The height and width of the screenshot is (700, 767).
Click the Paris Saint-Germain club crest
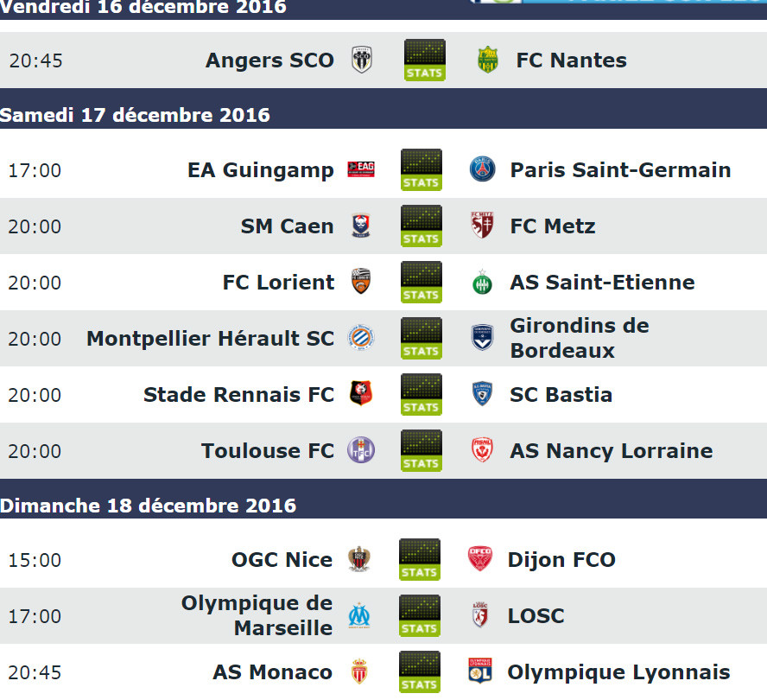point(482,169)
